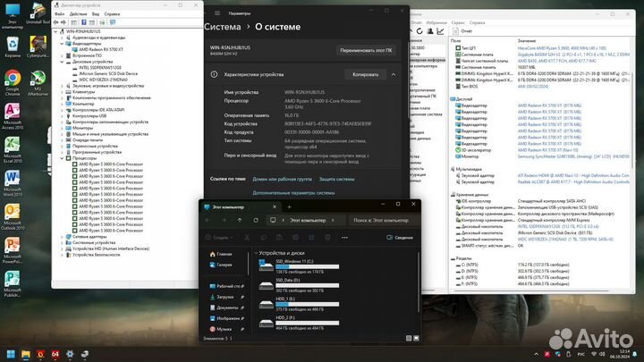Screen dimensions: 644x362
Task: Add new tab in File Explorer
Action: pyautogui.click(x=289, y=207)
